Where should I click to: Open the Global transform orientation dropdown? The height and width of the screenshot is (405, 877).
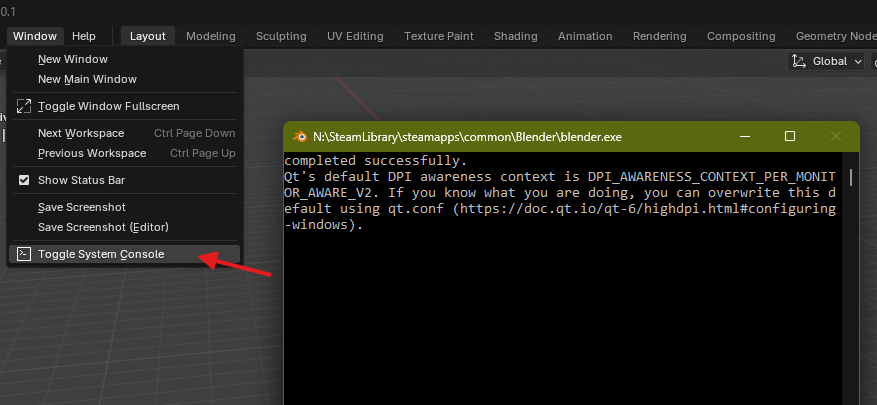point(828,61)
